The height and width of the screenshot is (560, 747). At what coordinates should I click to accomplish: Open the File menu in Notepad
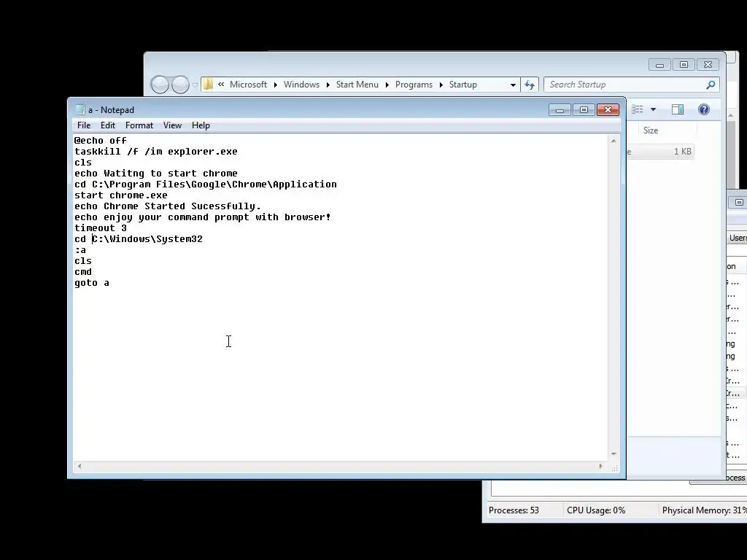point(84,125)
